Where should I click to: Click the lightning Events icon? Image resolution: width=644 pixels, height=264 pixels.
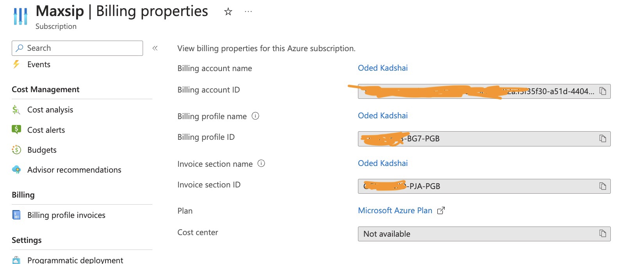pyautogui.click(x=16, y=64)
